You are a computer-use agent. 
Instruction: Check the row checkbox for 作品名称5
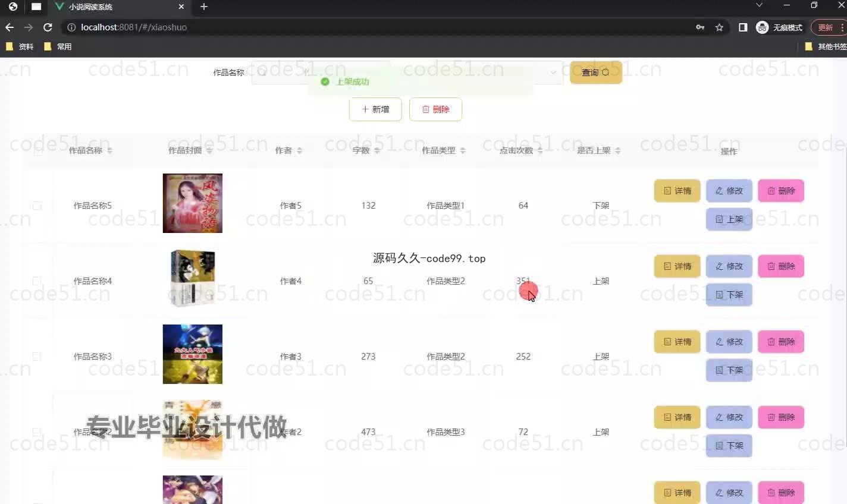tap(37, 206)
